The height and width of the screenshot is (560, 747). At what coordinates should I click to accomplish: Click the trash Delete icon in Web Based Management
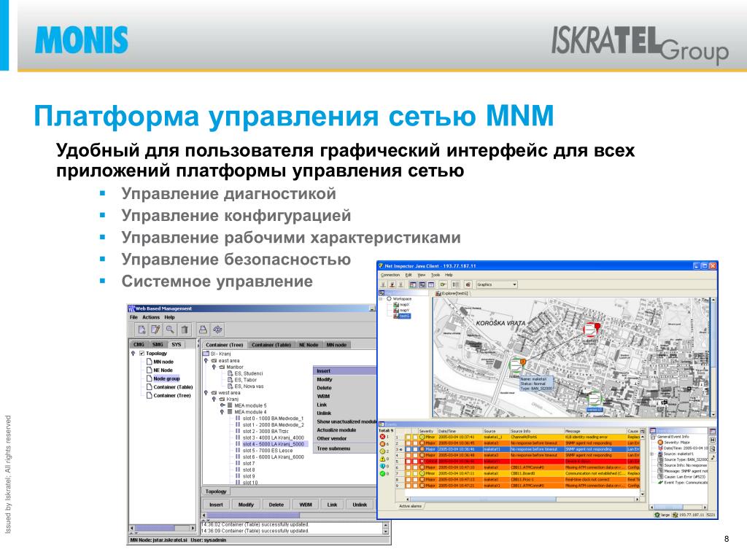point(185,330)
